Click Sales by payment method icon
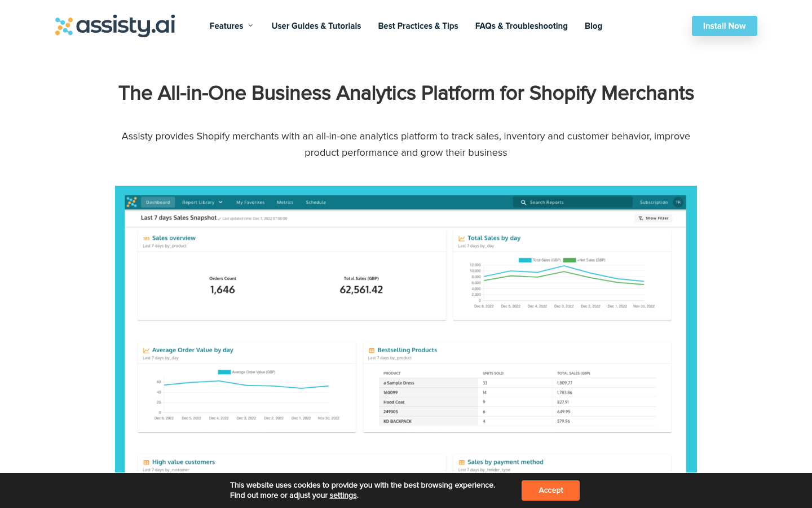 pyautogui.click(x=462, y=462)
